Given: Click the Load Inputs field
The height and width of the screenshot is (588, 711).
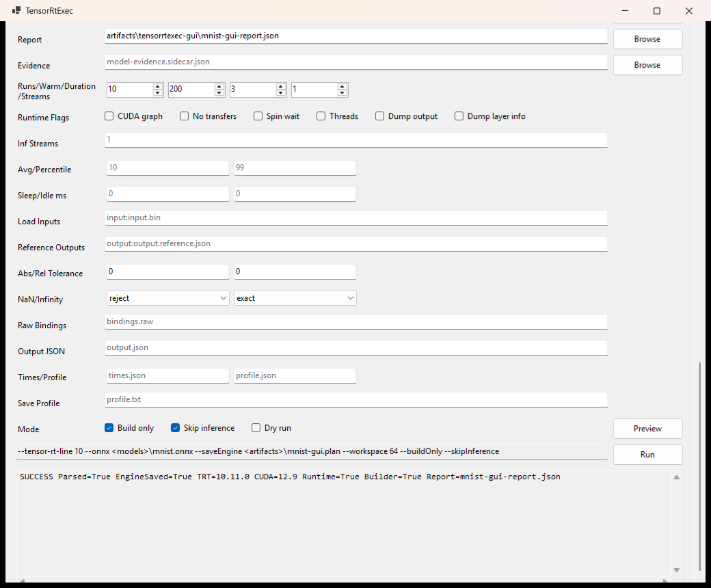Looking at the screenshot, I should [x=356, y=218].
